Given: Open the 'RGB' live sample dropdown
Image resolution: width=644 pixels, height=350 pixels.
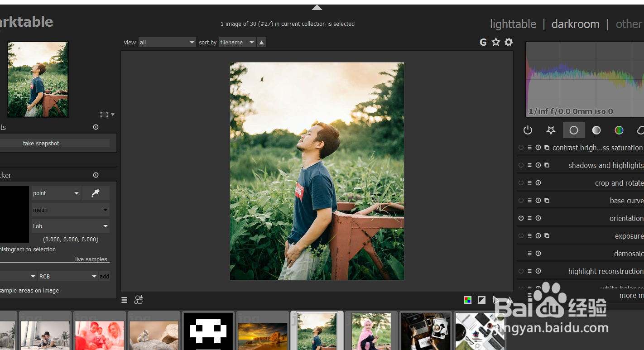Looking at the screenshot, I should [x=68, y=276].
